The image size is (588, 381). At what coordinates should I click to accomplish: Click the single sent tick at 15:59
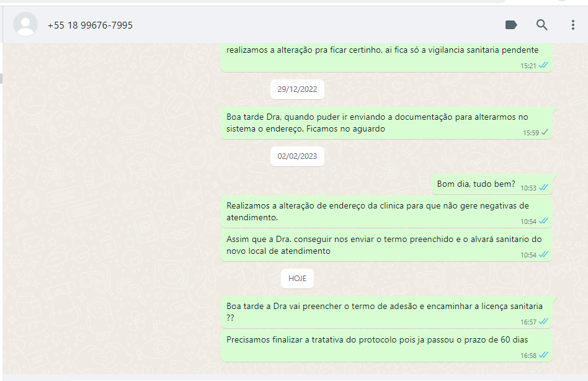pos(545,132)
